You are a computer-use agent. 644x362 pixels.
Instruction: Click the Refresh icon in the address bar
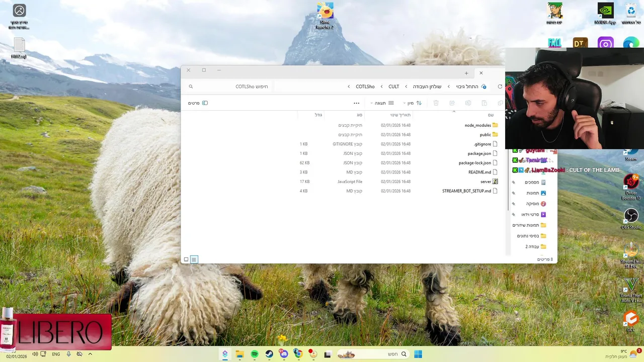click(x=500, y=86)
